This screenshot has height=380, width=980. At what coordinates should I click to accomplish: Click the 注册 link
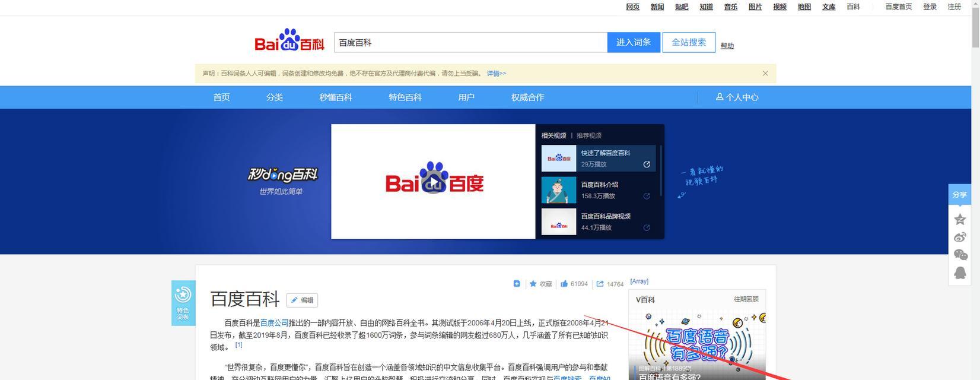click(x=954, y=7)
